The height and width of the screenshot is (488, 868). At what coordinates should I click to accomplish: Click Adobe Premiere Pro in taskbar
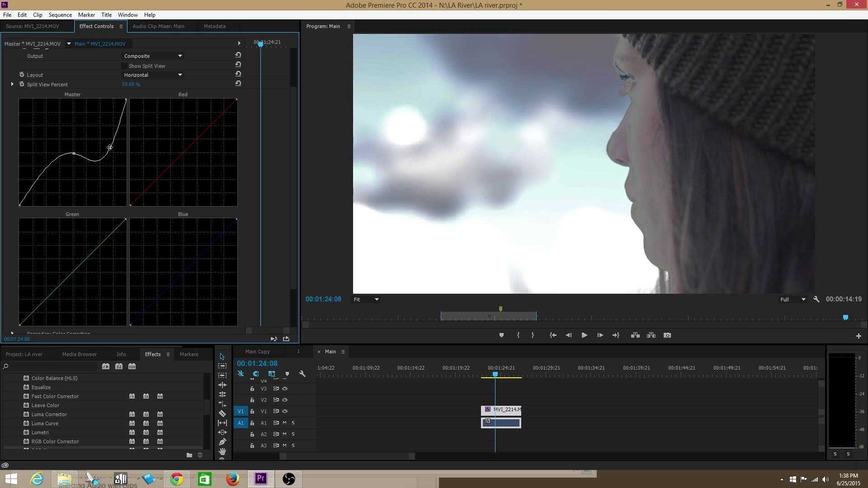[x=260, y=478]
